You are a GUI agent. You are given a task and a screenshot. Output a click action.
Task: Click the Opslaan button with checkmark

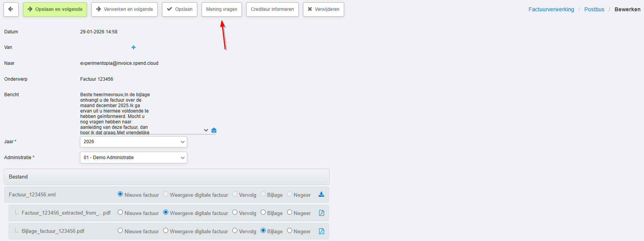pos(179,9)
